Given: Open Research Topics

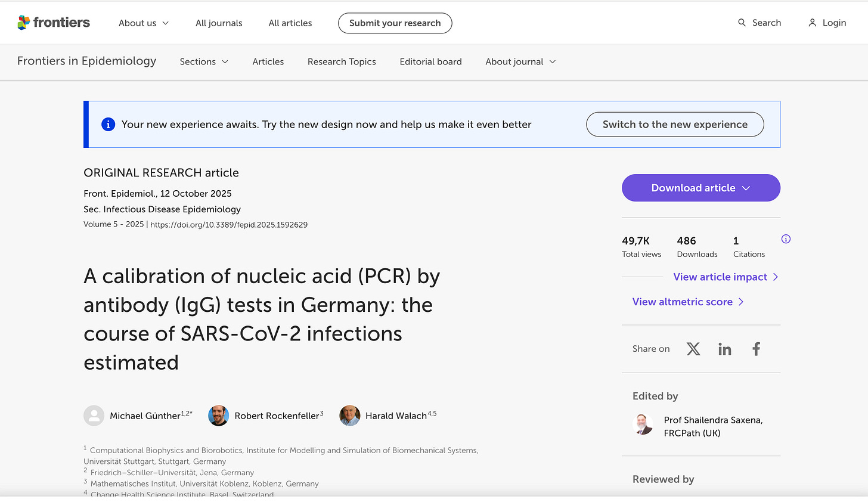Looking at the screenshot, I should click(x=342, y=61).
